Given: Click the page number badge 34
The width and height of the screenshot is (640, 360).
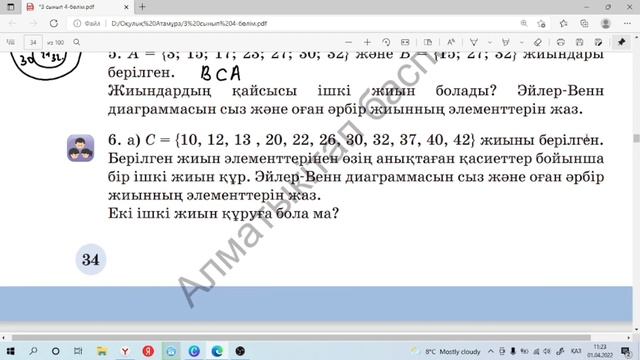Looking at the screenshot, I should pyautogui.click(x=91, y=259).
